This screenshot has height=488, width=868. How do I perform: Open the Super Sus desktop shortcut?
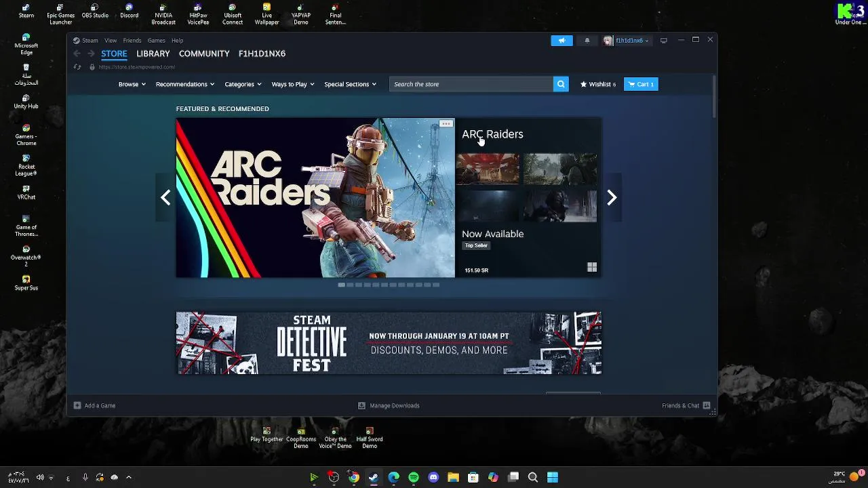(26, 283)
